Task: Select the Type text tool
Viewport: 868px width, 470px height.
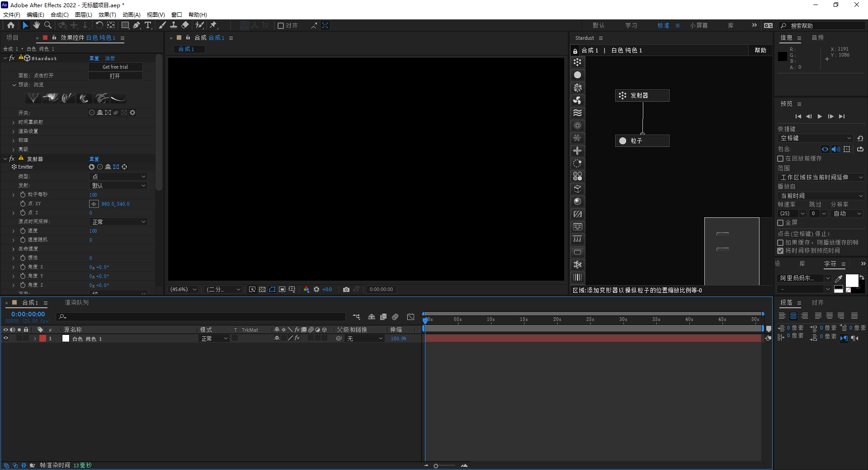Action: (x=148, y=25)
